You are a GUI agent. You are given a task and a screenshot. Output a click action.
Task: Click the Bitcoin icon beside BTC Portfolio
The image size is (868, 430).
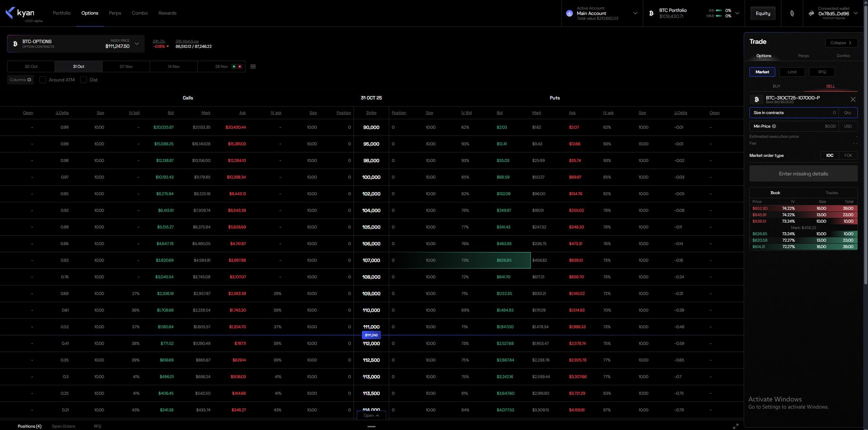651,14
